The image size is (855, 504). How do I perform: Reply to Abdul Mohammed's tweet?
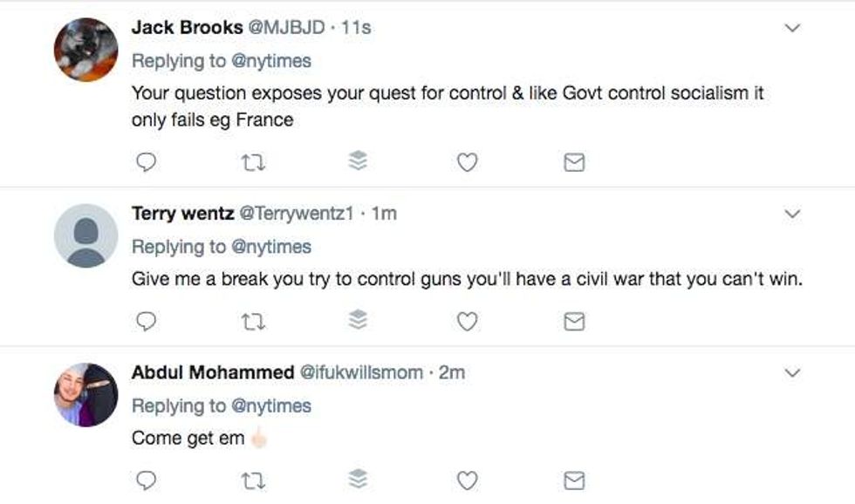[147, 480]
